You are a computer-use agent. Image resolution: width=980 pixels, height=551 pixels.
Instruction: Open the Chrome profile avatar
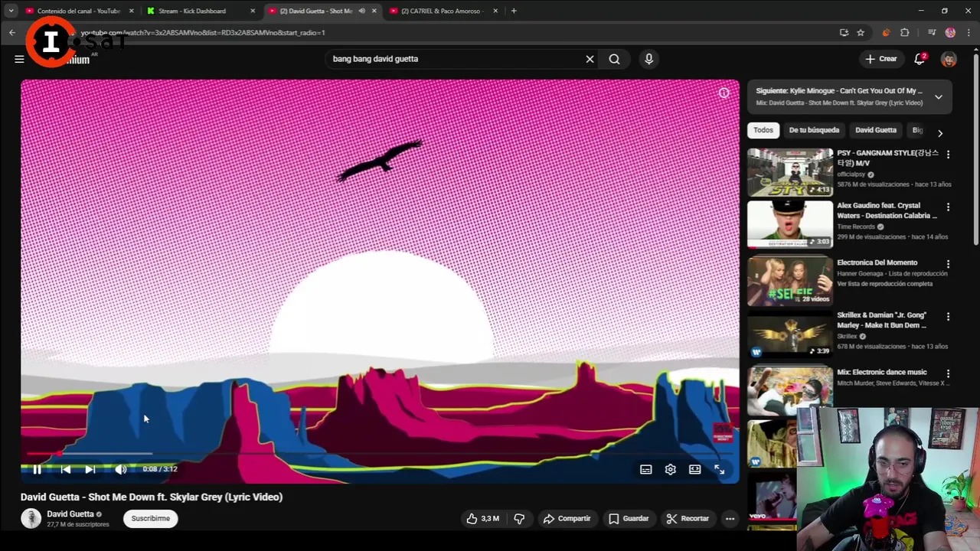[950, 32]
